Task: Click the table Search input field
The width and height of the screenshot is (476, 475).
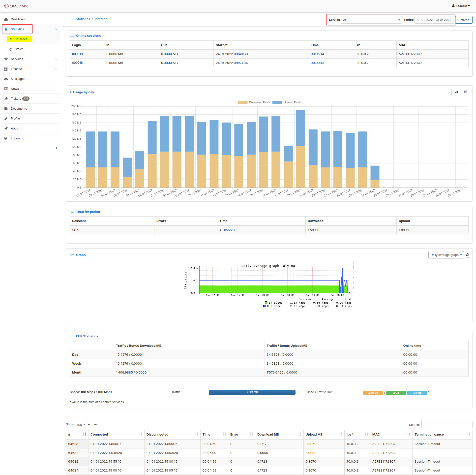Action: (x=447, y=425)
